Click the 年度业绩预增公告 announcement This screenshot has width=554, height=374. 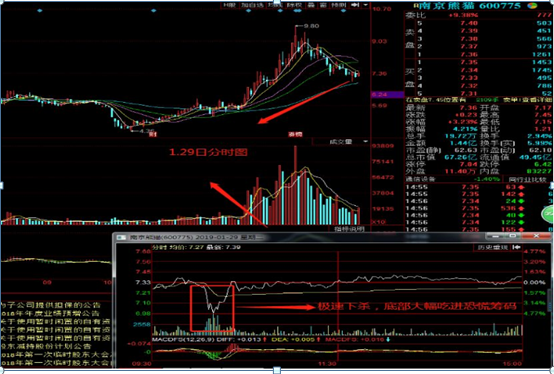click(x=50, y=313)
